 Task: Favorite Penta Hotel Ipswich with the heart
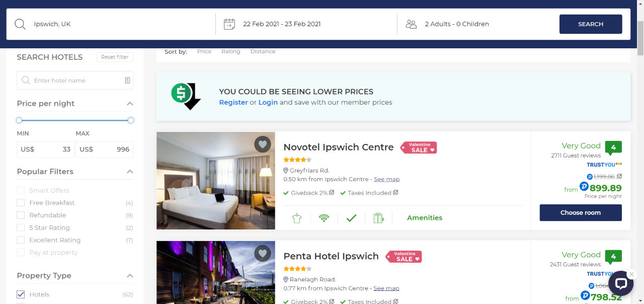[262, 253]
